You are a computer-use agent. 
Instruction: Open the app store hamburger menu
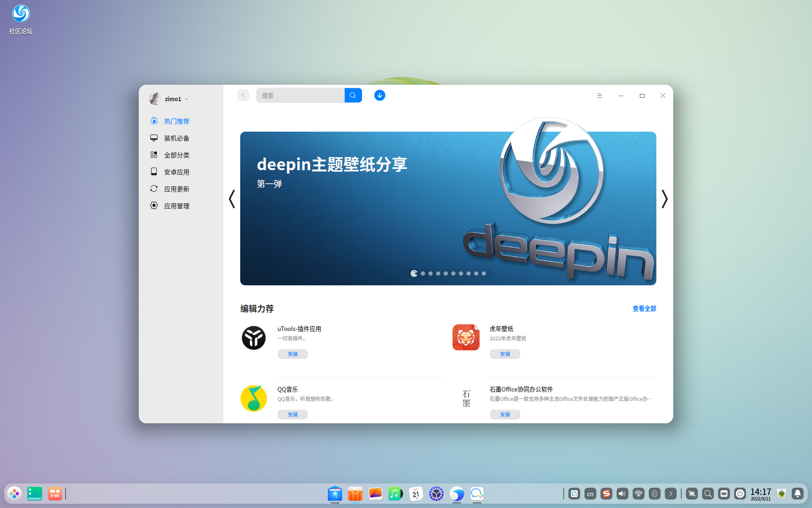tap(599, 96)
